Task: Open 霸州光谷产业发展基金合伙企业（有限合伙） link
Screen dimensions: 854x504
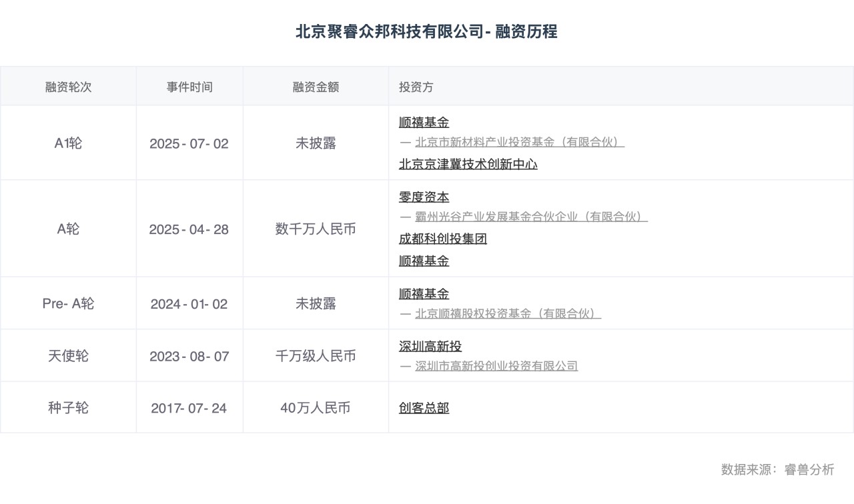Action: click(x=531, y=217)
